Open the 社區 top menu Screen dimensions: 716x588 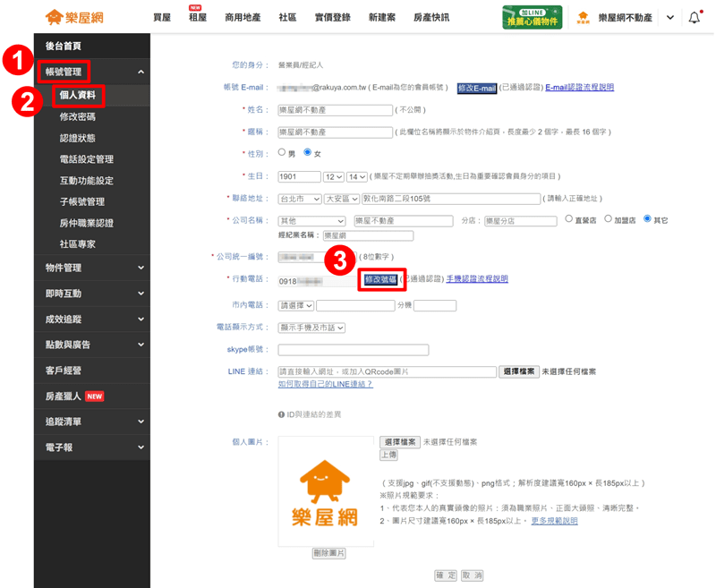(x=287, y=18)
